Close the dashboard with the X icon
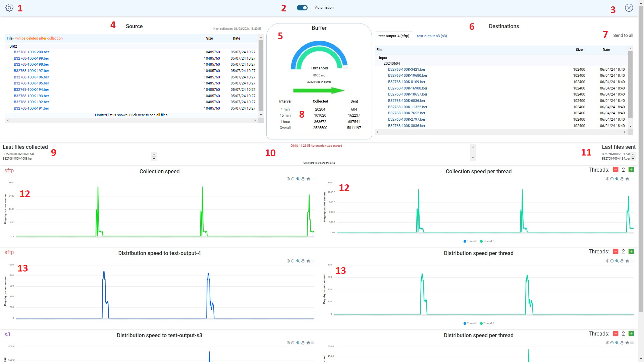Viewport: 644px width, 362px height. click(629, 8)
